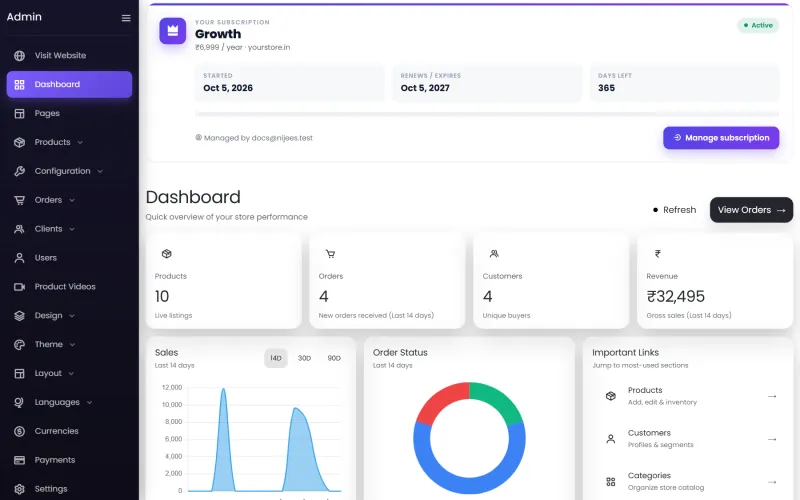Screen dimensions: 800x500
Task: Click the Pages layout icon in sidebar
Action: [x=19, y=113]
